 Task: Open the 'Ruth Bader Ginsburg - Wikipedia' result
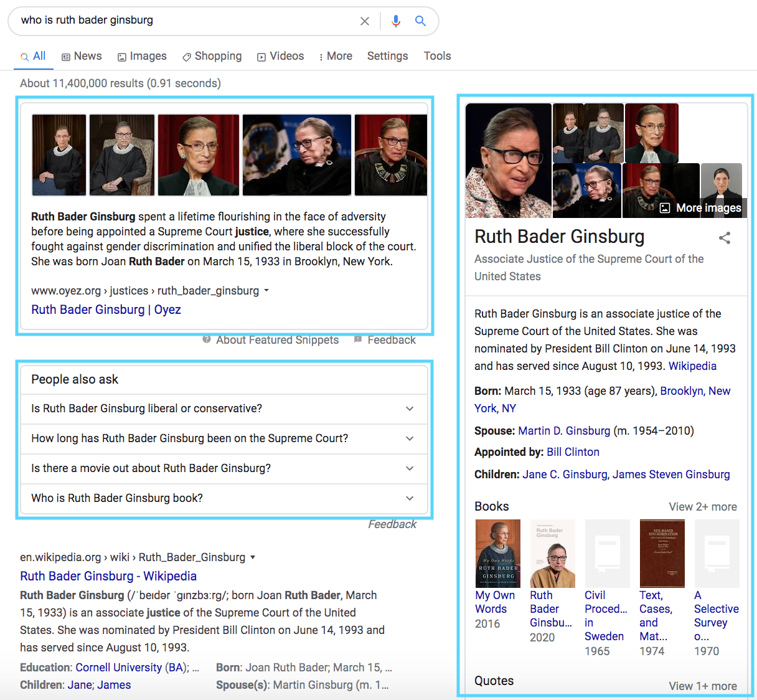click(x=108, y=576)
